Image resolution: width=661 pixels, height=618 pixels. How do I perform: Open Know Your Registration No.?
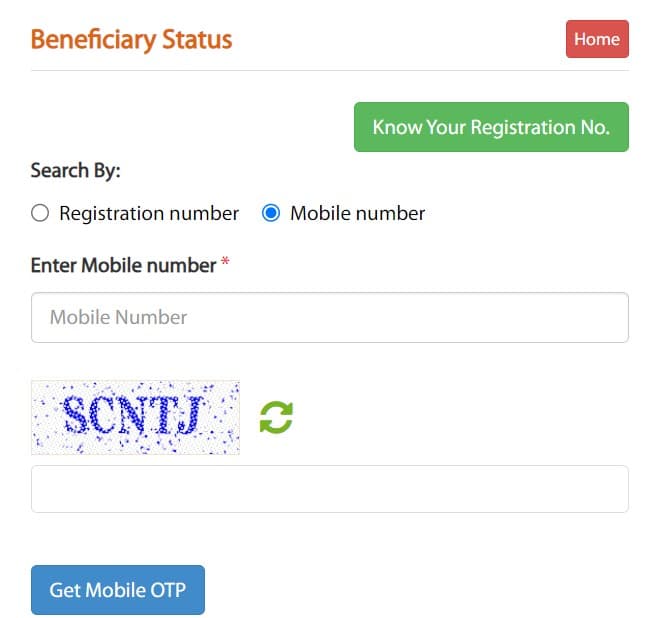pyautogui.click(x=491, y=127)
